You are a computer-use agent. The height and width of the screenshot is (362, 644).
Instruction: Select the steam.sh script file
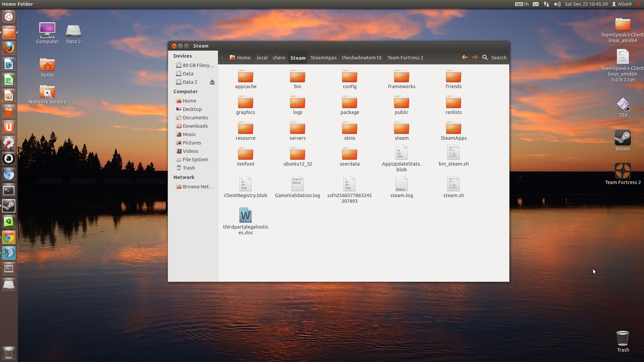coord(453,184)
